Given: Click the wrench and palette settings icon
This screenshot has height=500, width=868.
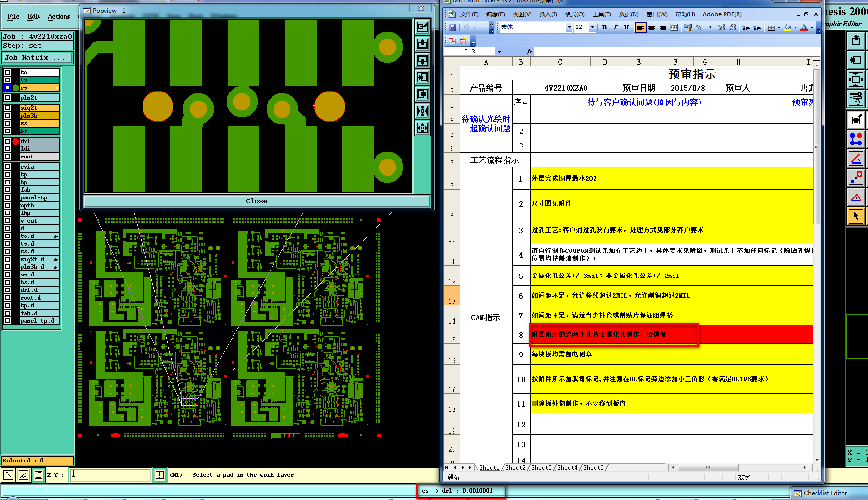Looking at the screenshot, I should pos(856,99).
